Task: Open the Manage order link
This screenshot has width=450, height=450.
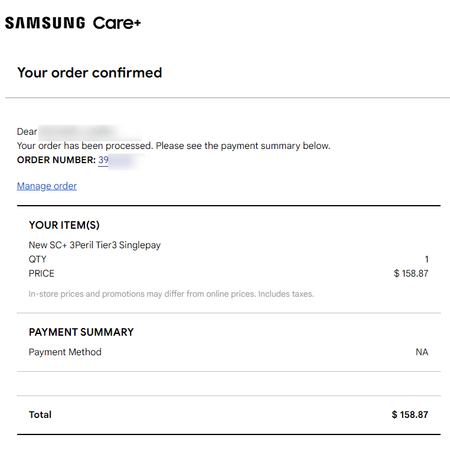Action: click(47, 186)
